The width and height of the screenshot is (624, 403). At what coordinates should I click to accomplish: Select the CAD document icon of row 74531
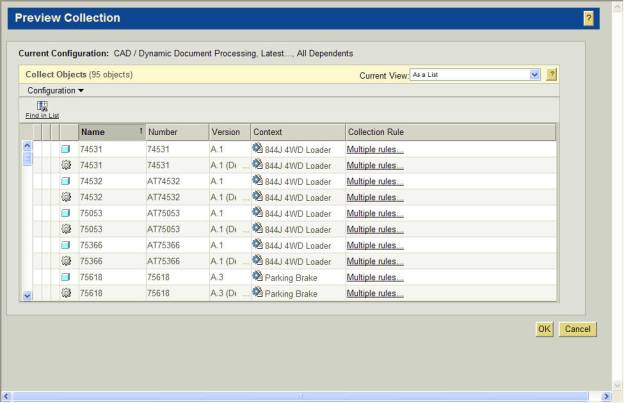tap(66, 149)
